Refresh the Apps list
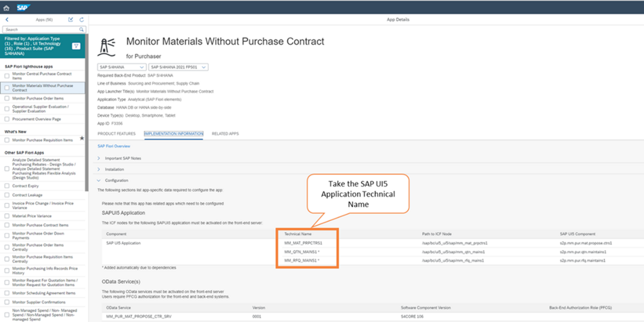The image size is (644, 322). click(82, 20)
